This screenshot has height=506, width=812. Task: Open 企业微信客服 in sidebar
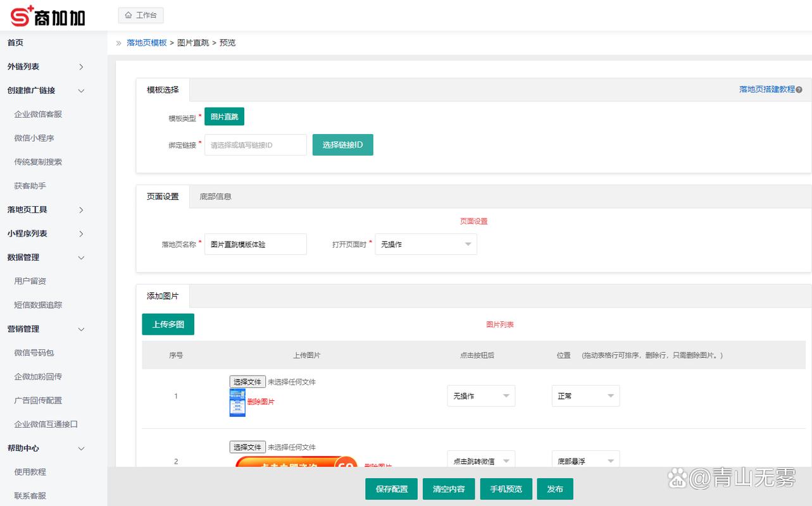[38, 114]
